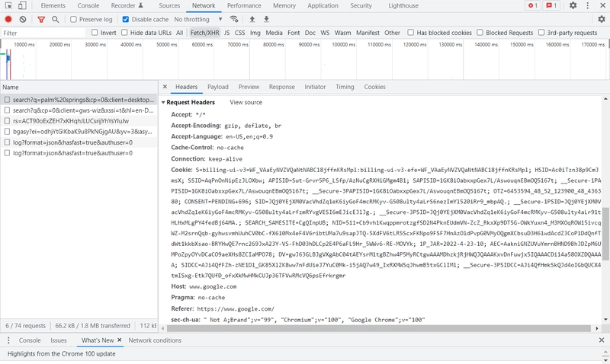610x364 pixels.
Task: Check Blocked Requests option
Action: (x=480, y=33)
